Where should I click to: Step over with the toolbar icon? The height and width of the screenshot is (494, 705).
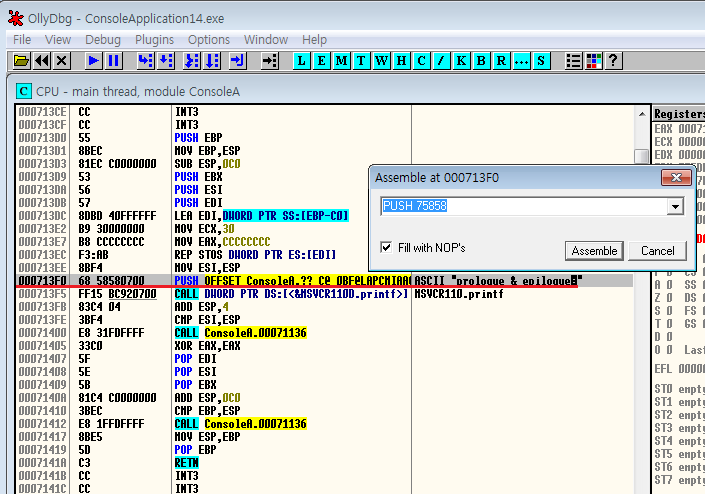point(165,61)
